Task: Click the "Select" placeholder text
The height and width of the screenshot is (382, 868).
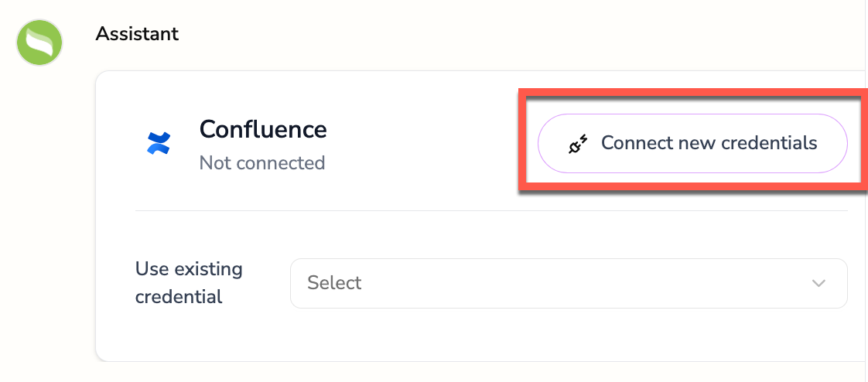Action: click(x=334, y=283)
